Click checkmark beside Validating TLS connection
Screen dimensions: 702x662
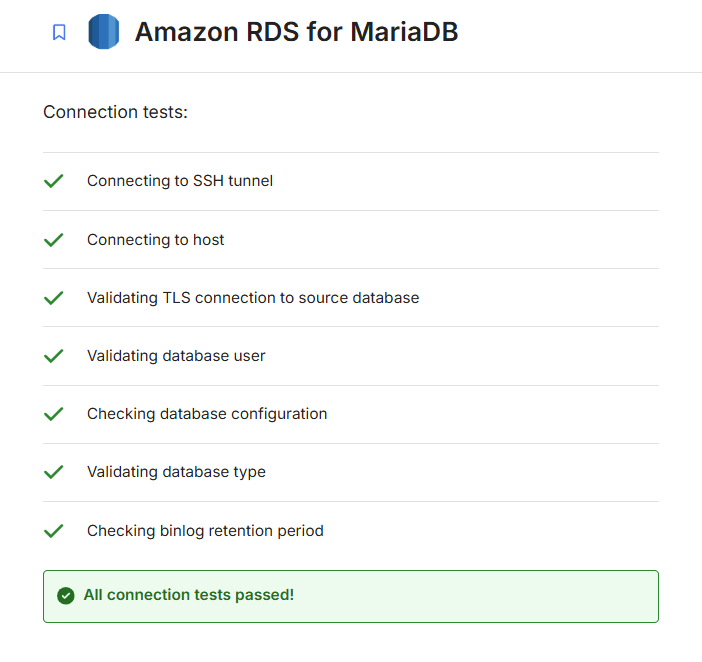[54, 298]
